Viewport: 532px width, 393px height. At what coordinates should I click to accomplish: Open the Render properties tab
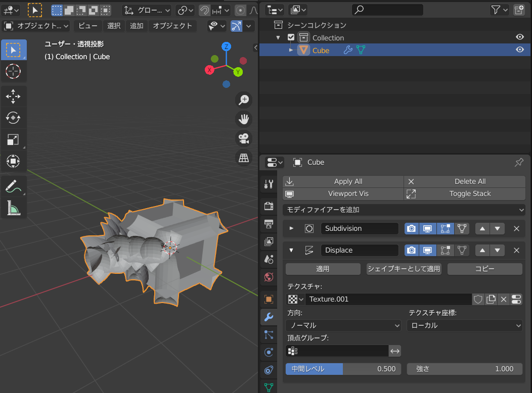pos(269,206)
